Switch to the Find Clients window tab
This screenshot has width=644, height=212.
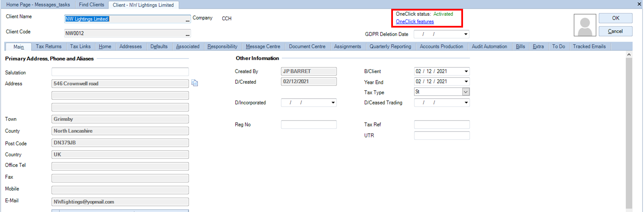pyautogui.click(x=92, y=5)
